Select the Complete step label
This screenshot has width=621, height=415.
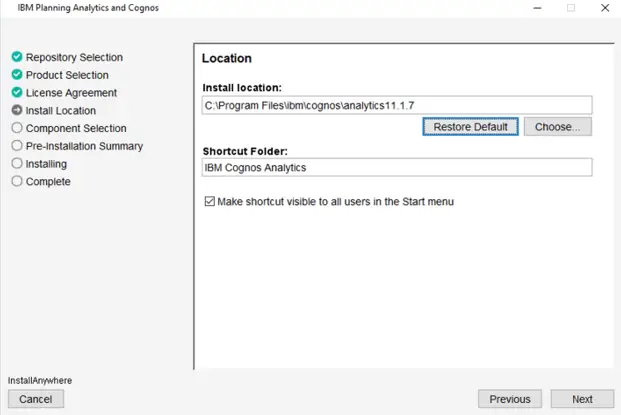tap(48, 182)
